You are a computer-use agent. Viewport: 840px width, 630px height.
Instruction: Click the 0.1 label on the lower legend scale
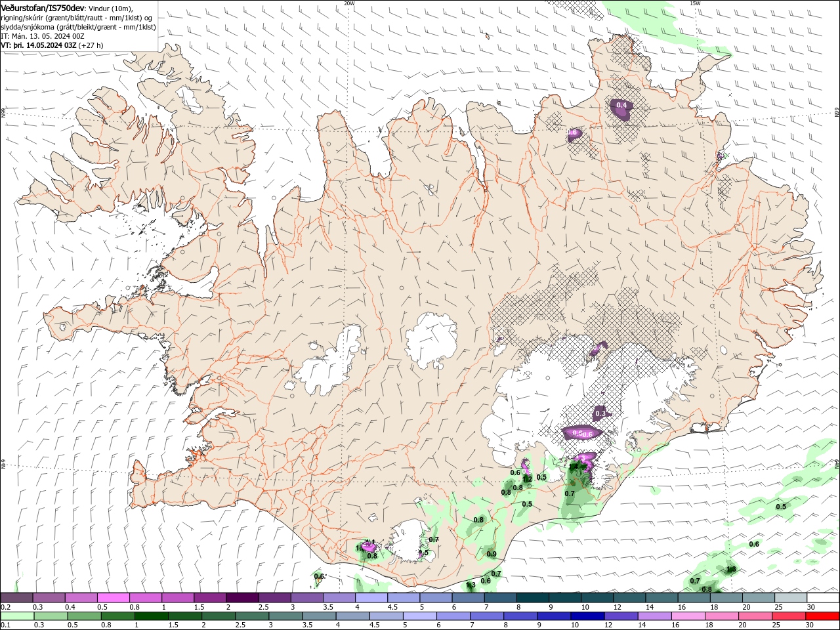click(x=6, y=625)
